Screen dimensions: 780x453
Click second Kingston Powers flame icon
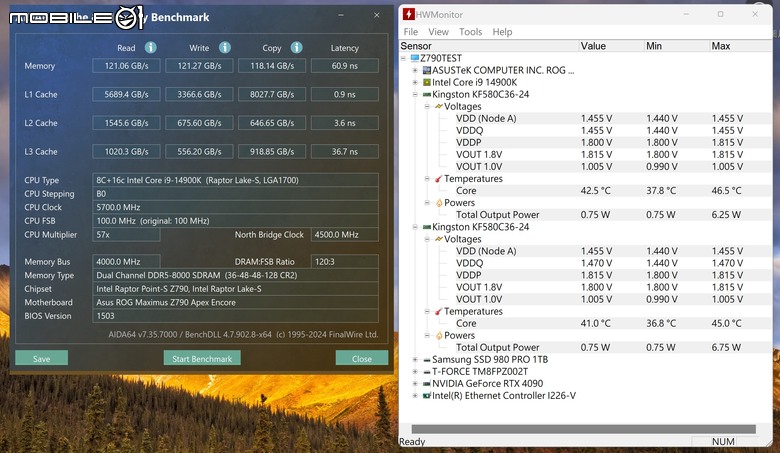click(439, 336)
